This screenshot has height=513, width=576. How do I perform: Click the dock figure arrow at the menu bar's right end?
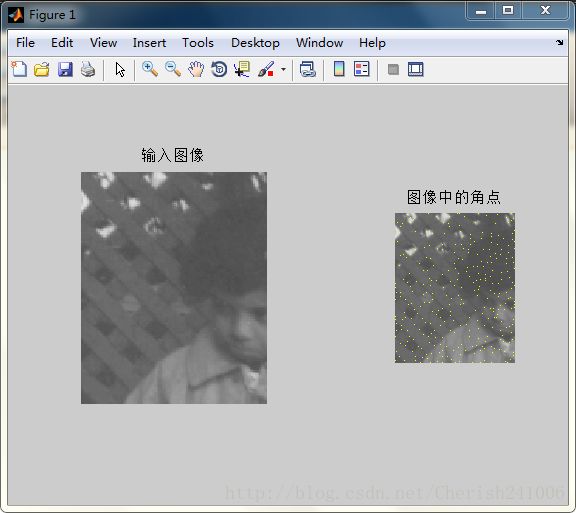pos(559,43)
